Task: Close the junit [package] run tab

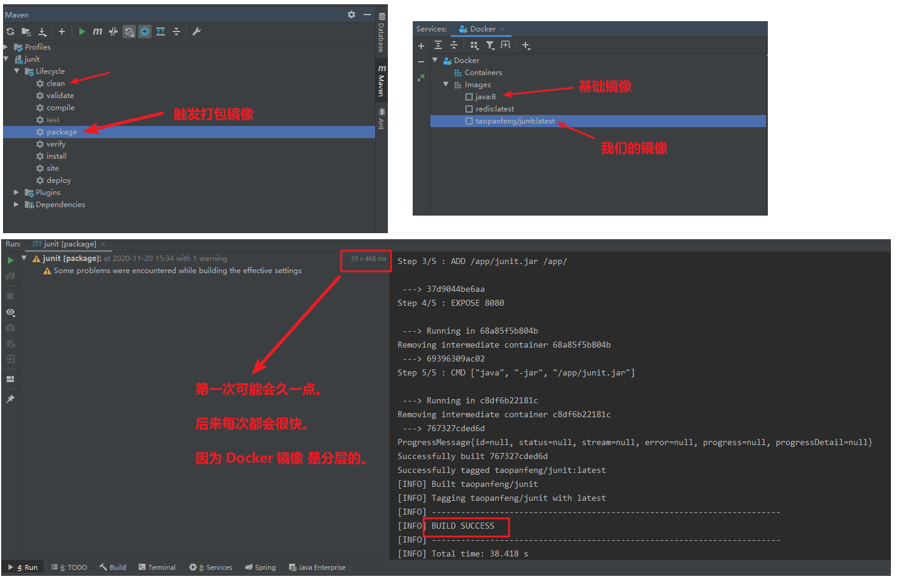Action: point(103,244)
